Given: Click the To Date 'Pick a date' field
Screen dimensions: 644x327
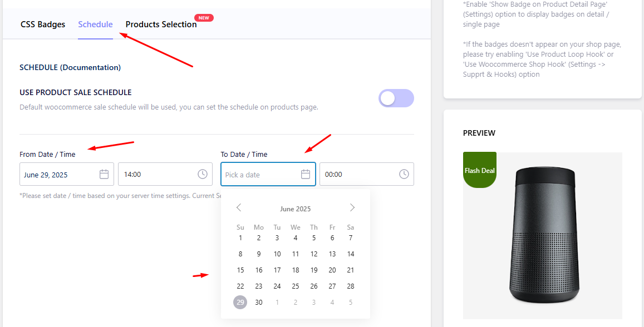Looking at the screenshot, I should (x=268, y=175).
